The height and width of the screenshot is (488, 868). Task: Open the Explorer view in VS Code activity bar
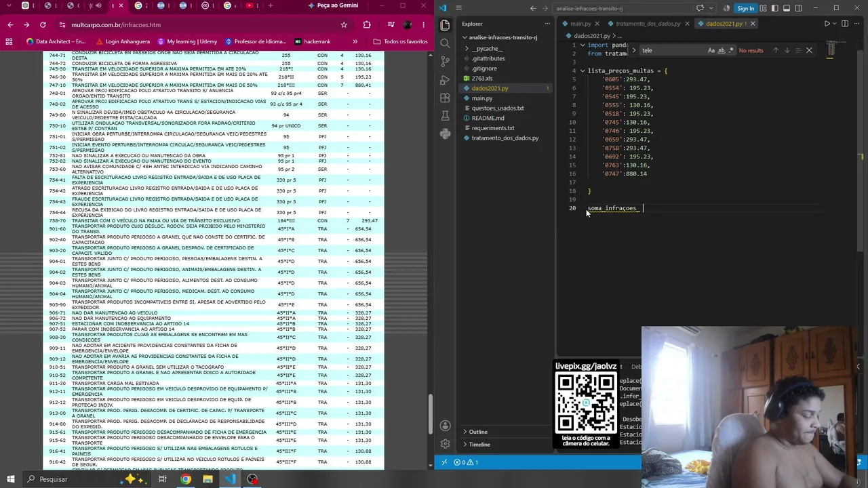pyautogui.click(x=445, y=24)
